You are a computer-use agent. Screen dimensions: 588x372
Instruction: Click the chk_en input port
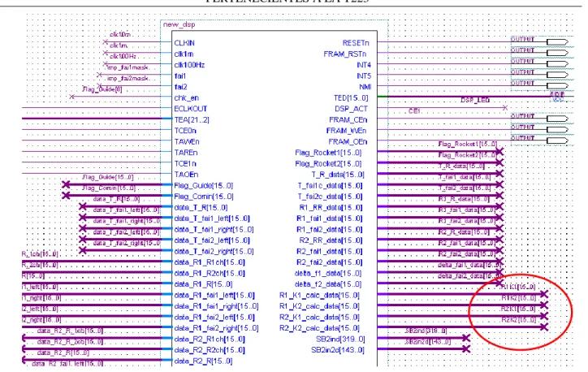186,98
